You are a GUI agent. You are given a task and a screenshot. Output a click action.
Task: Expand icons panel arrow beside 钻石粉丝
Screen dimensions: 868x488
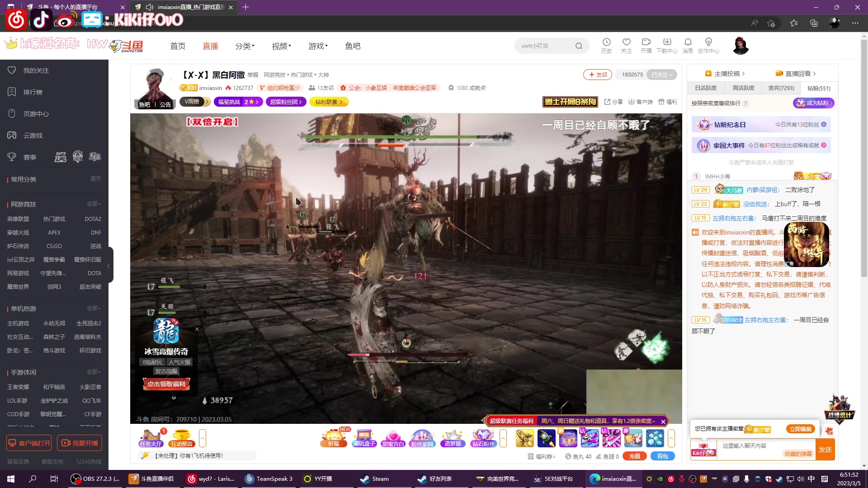[x=503, y=438]
